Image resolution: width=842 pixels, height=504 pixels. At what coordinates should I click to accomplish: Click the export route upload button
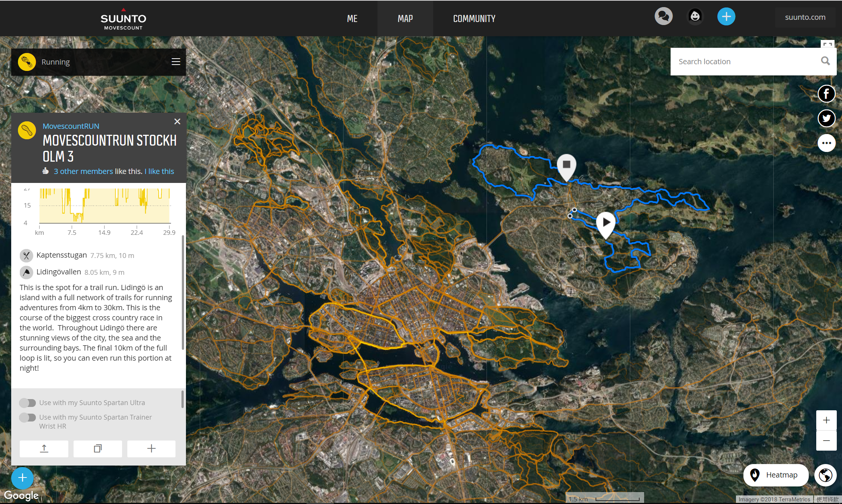point(44,449)
